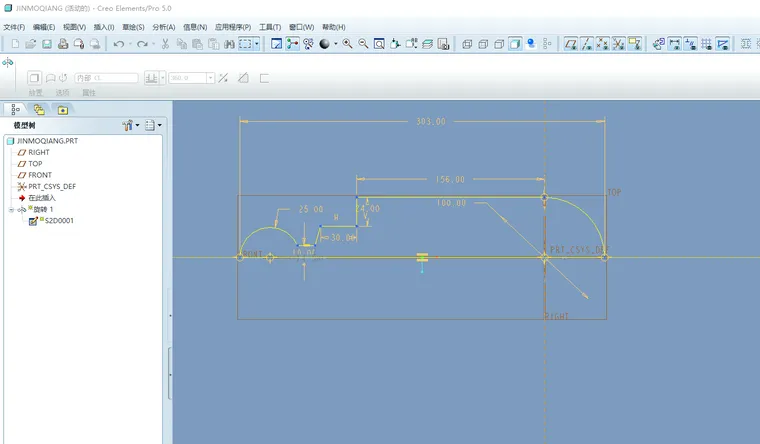Click the Layers stack icon
Image resolution: width=760 pixels, height=444 pixels.
tap(428, 44)
